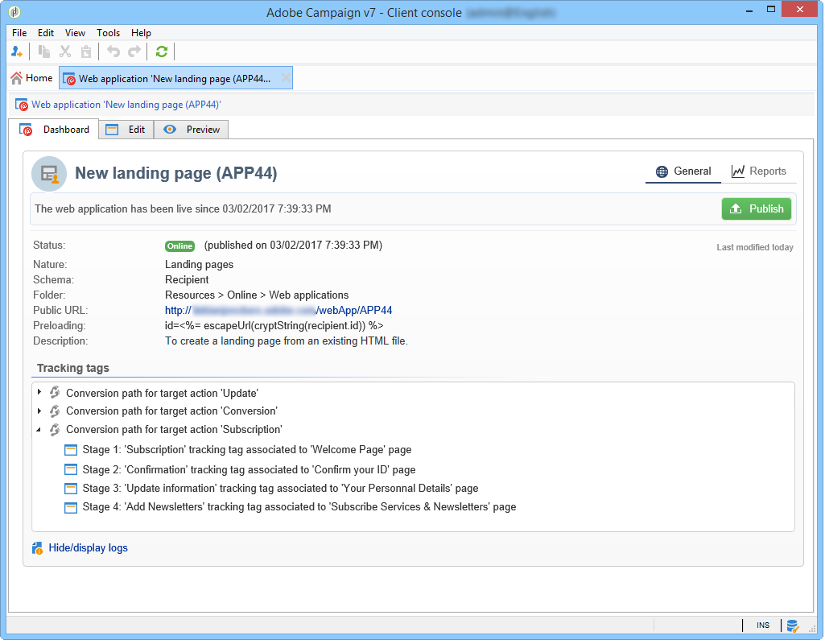Image resolution: width=825 pixels, height=644 pixels.
Task: Click the web application breadcrumb icon
Action: 22,105
